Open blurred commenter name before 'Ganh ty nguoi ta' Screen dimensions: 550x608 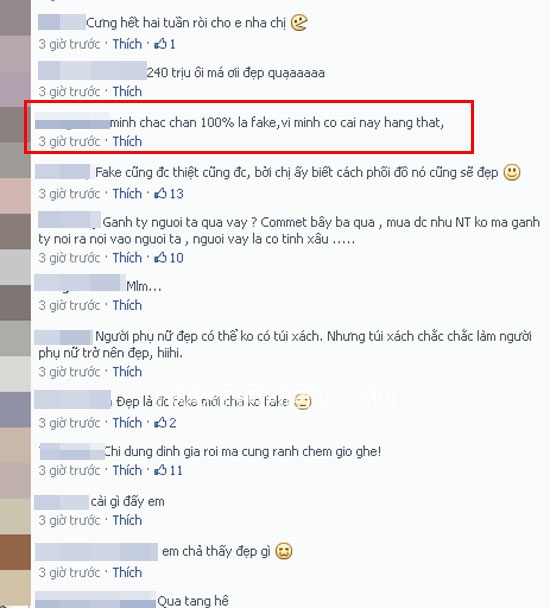click(69, 219)
